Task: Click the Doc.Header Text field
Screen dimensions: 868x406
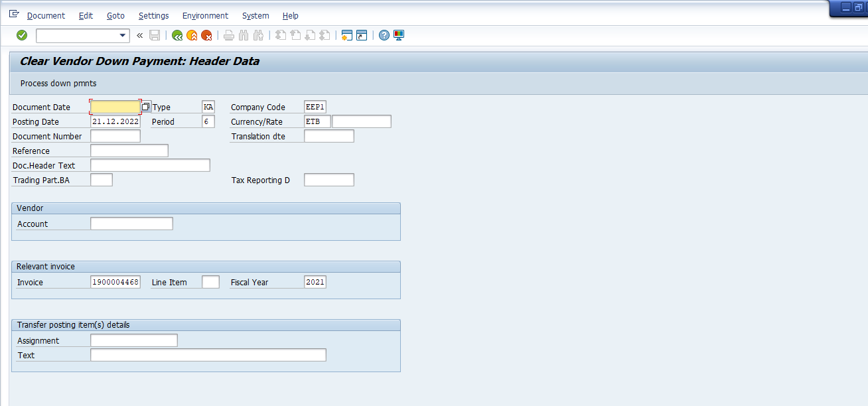Action: pyautogui.click(x=150, y=165)
